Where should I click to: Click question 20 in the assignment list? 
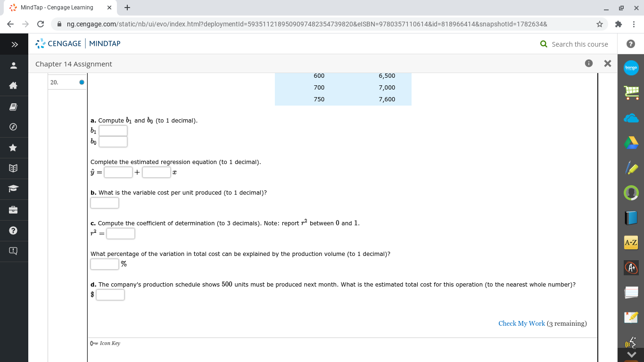[x=67, y=82]
